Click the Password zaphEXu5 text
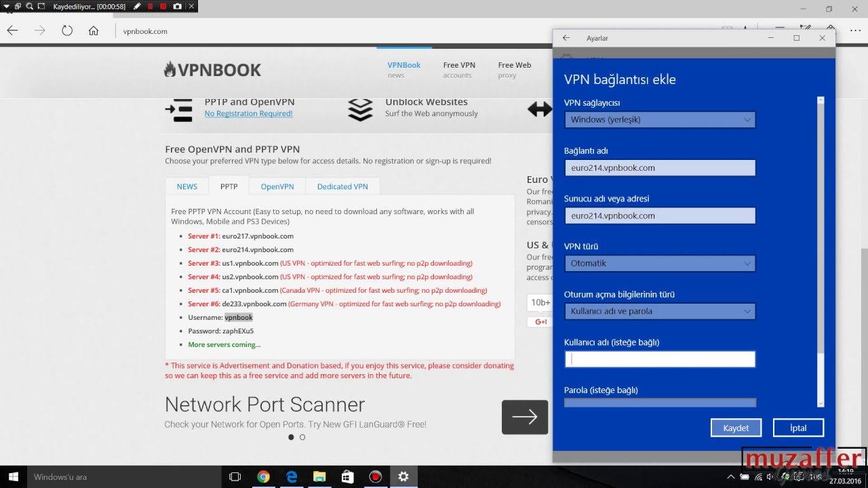Screen dimensions: 868x488 pyautogui.click(x=221, y=331)
